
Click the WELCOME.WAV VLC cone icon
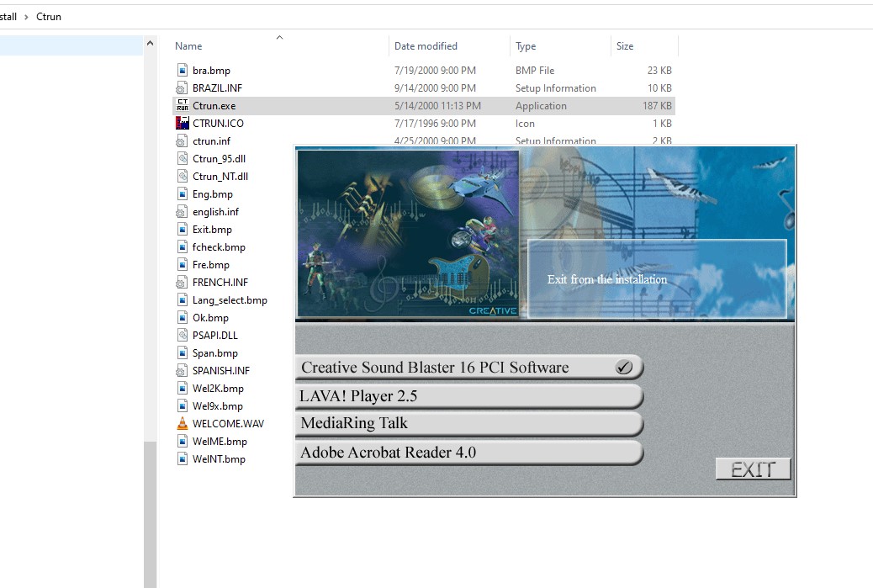(182, 424)
